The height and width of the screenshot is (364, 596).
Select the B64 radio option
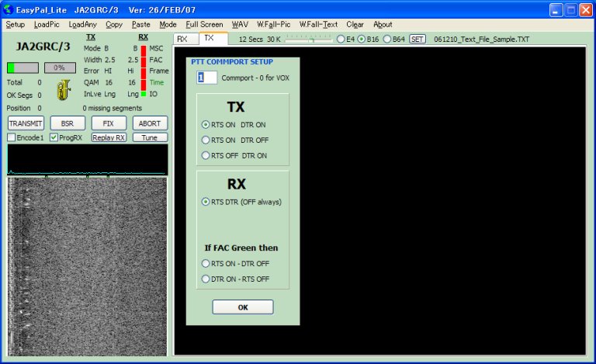393,39
